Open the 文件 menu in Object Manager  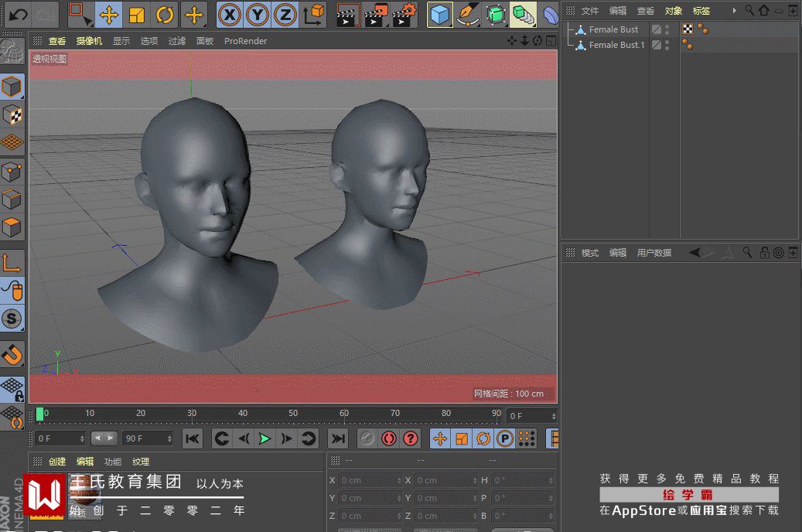point(590,11)
